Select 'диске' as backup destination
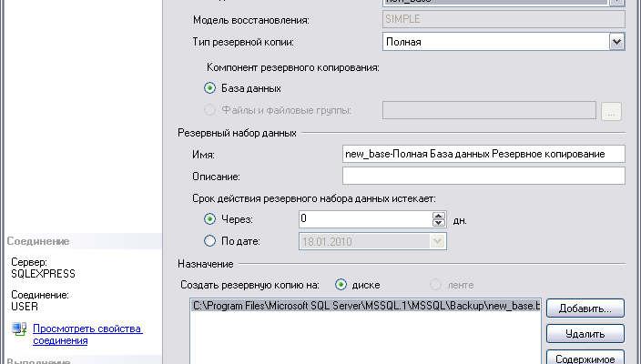The width and height of the screenshot is (641, 364). 341,284
